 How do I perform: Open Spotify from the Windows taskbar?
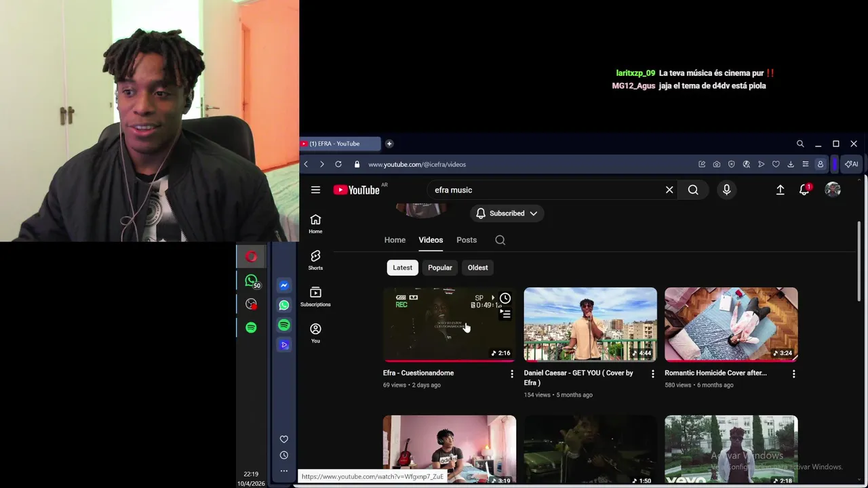point(252,327)
